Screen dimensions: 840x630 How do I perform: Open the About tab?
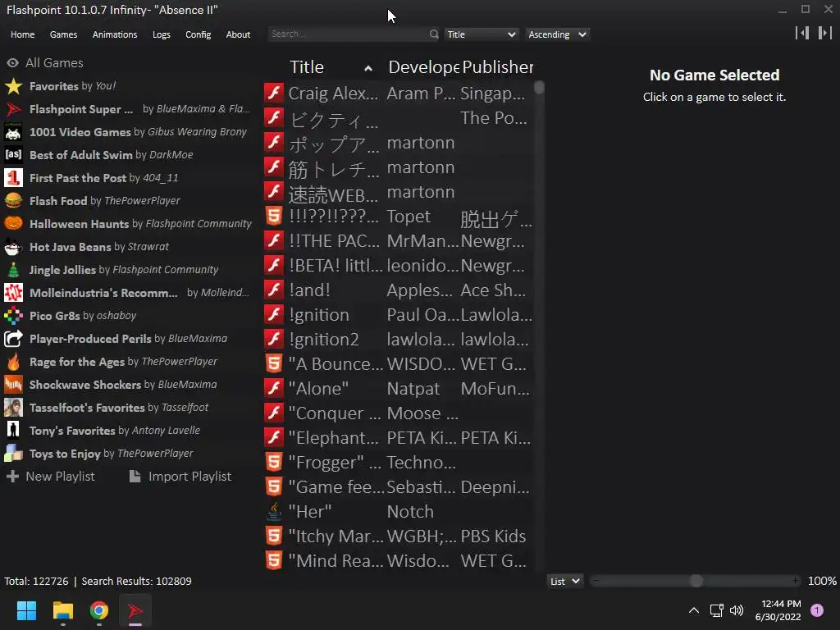coord(238,34)
